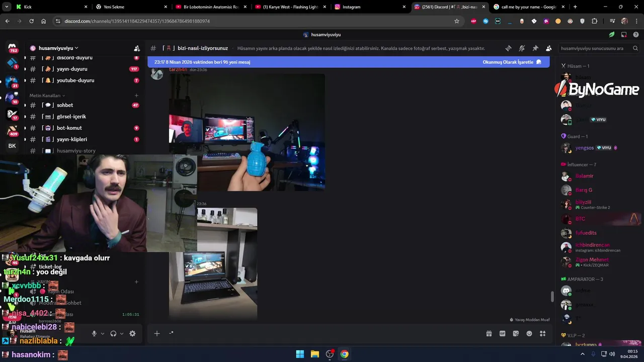Open Discord direct messages home icon

(x=13, y=47)
